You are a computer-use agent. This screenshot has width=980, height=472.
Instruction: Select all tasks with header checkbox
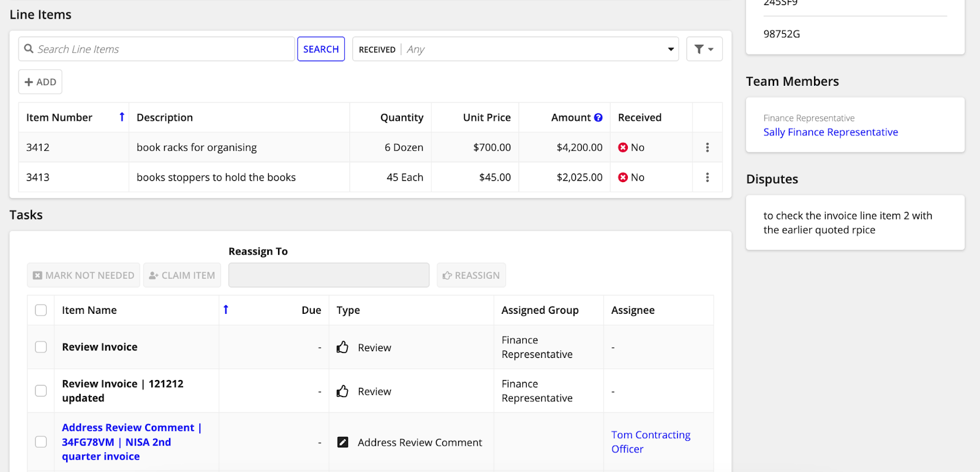point(41,310)
